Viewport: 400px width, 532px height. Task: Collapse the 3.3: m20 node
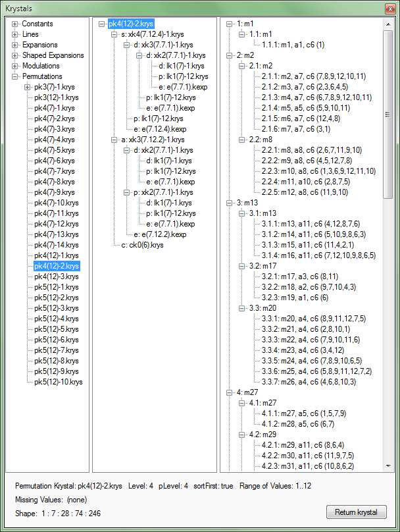click(241, 308)
